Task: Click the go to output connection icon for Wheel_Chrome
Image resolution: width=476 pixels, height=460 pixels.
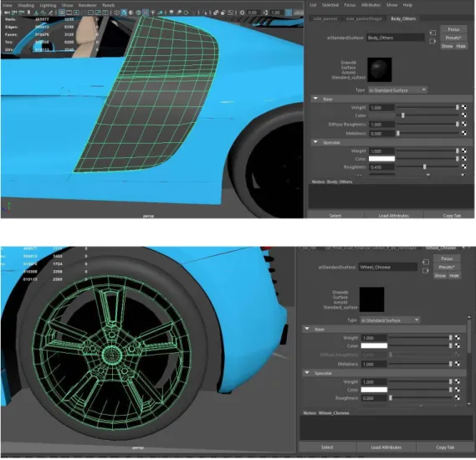Action: [x=426, y=270]
